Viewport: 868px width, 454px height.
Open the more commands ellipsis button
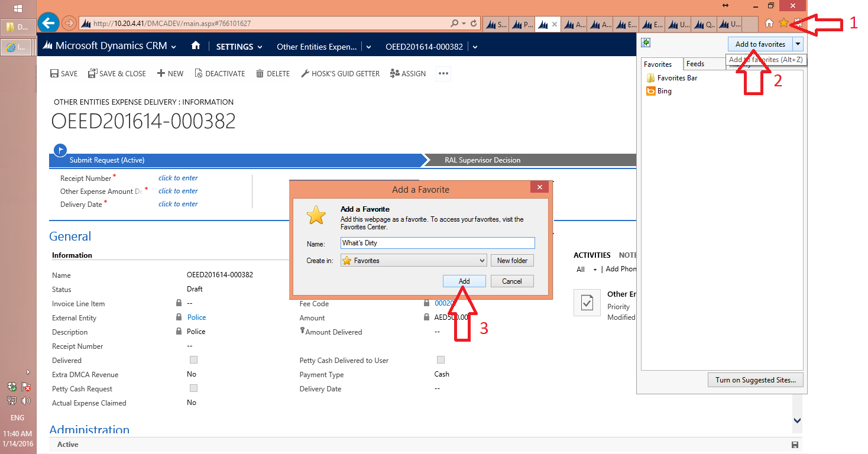pyautogui.click(x=443, y=74)
